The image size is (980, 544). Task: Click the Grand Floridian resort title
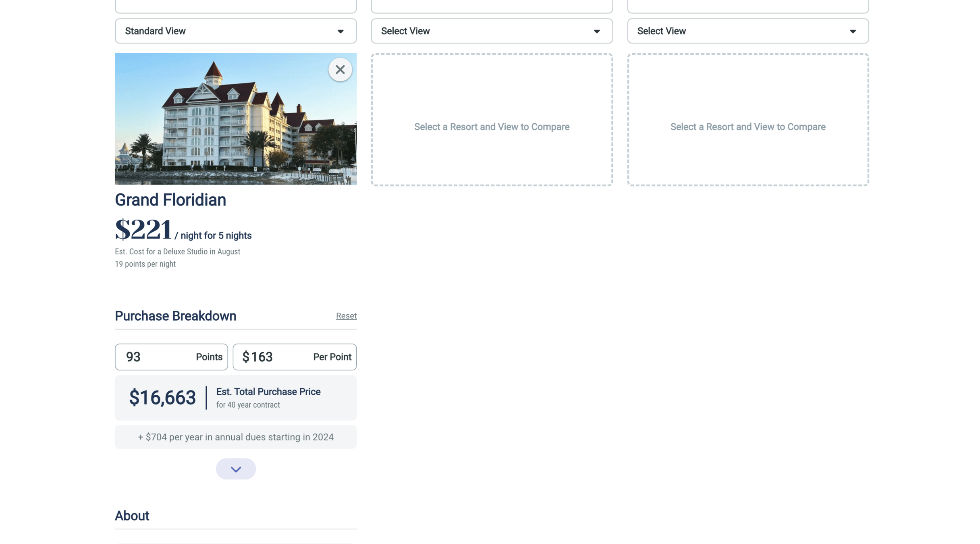pyautogui.click(x=170, y=200)
